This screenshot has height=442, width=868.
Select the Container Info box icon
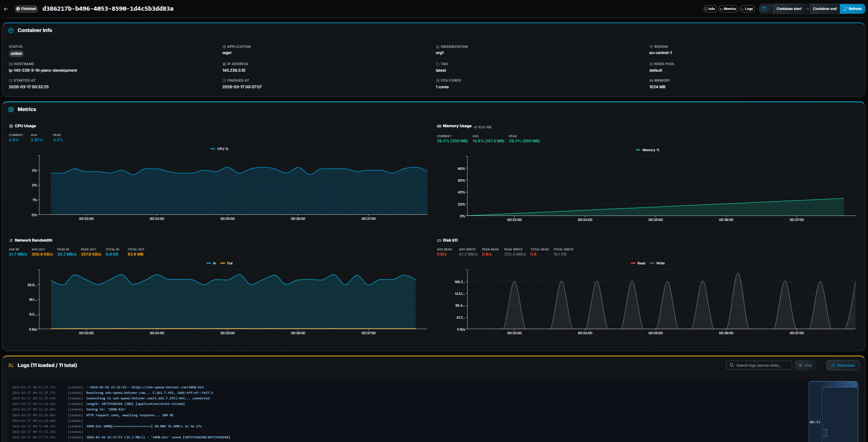click(11, 30)
